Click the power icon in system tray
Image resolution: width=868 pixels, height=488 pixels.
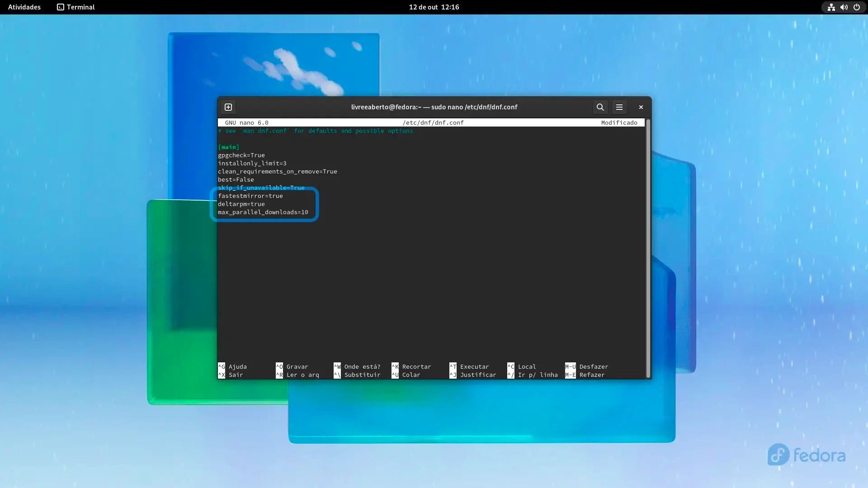[856, 7]
